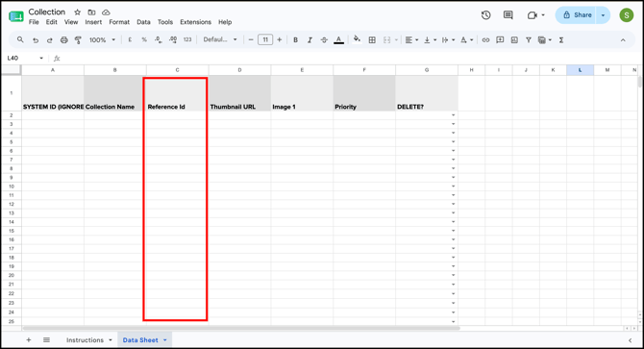644x349 pixels.
Task: Click the print icon in toolbar
Action: [63, 39]
